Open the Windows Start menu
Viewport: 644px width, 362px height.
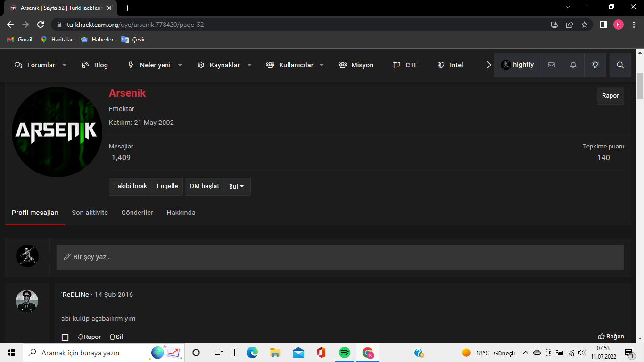(11, 353)
